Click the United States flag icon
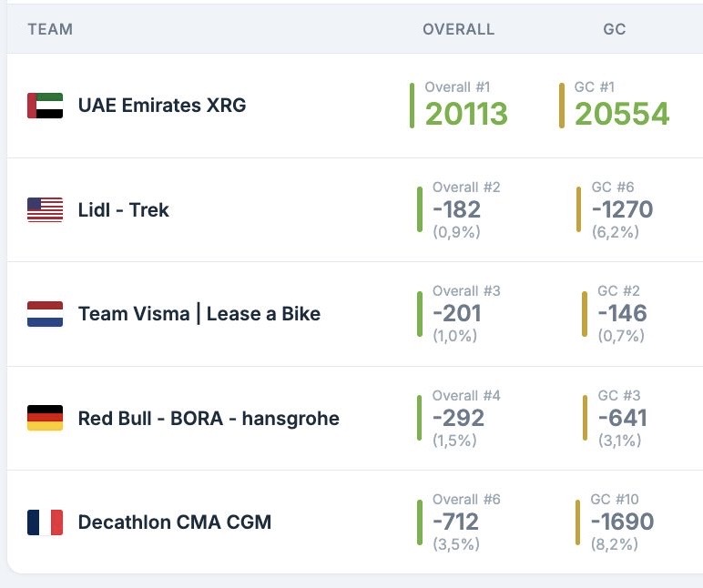 45,210
